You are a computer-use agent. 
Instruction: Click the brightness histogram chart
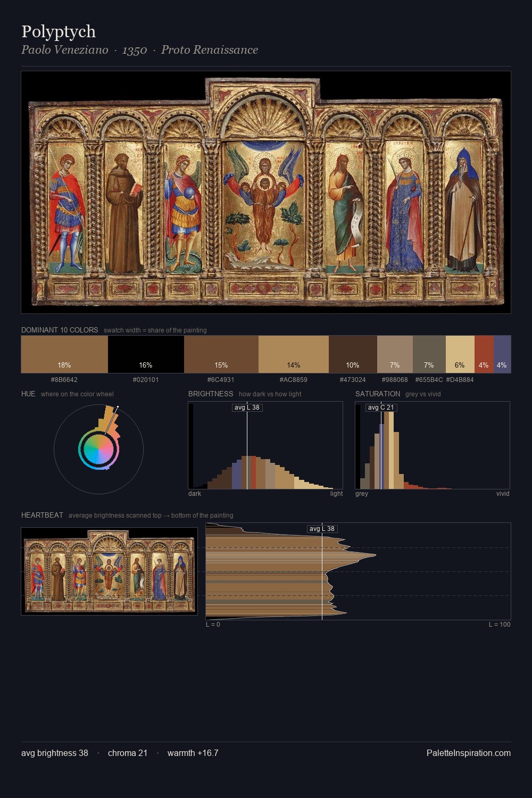tap(265, 445)
